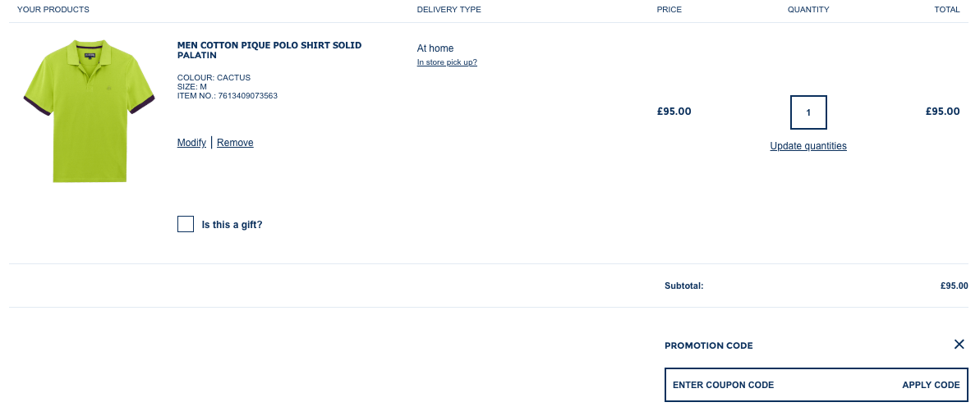Click the Modify link for the polo shirt
This screenshot has height=416, width=980.
point(191,143)
